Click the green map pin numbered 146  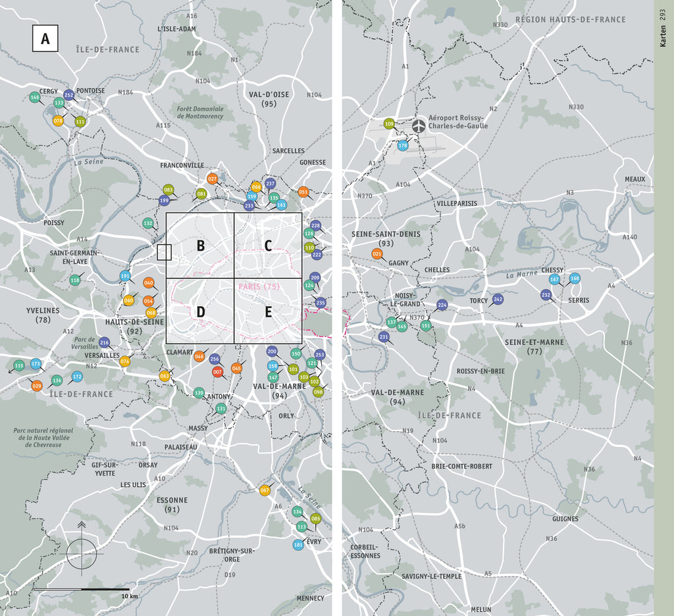pos(35,97)
